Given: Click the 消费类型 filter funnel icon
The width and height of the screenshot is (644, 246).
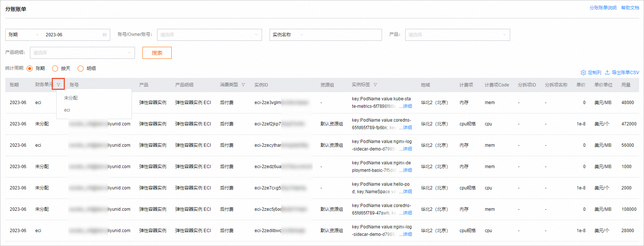Looking at the screenshot, I should 243,85.
